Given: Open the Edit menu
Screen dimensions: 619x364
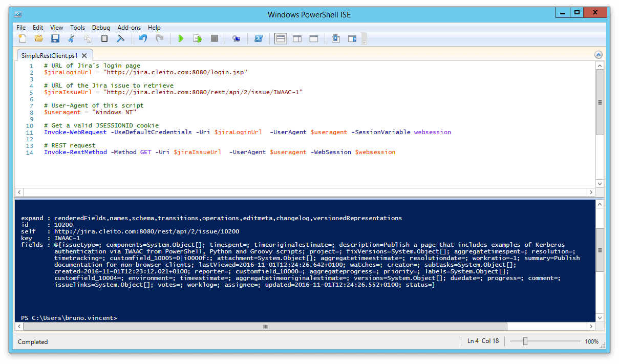Looking at the screenshot, I should click(38, 28).
